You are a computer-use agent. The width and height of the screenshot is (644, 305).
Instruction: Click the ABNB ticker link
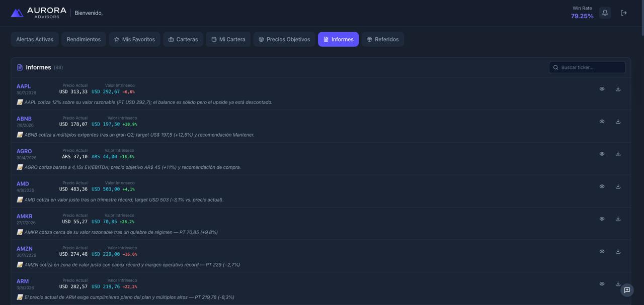tap(24, 119)
